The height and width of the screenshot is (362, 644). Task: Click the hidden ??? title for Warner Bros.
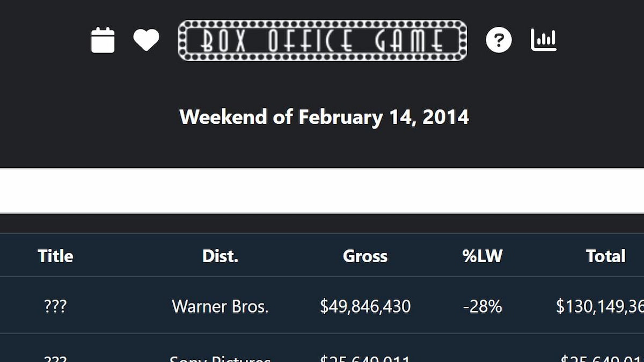[55, 306]
